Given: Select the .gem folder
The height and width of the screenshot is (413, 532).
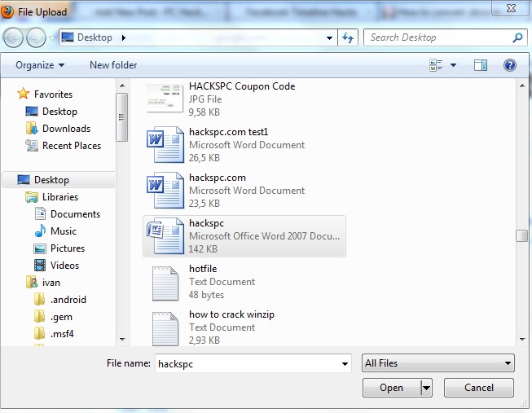Looking at the screenshot, I should click(x=61, y=317).
